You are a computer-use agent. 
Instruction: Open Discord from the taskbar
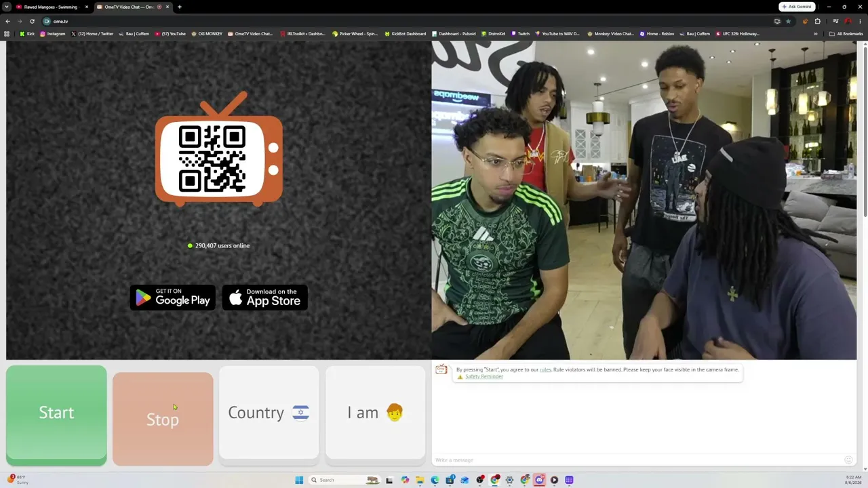tap(539, 480)
